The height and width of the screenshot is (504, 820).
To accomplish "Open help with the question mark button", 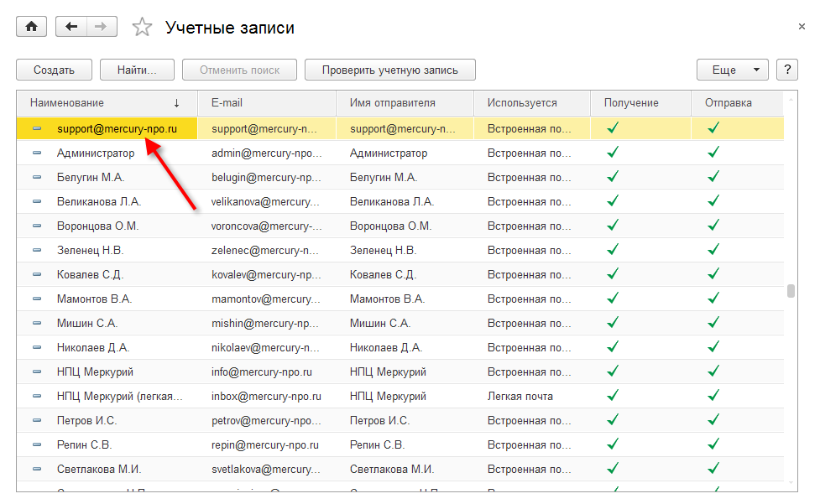I will pyautogui.click(x=786, y=70).
